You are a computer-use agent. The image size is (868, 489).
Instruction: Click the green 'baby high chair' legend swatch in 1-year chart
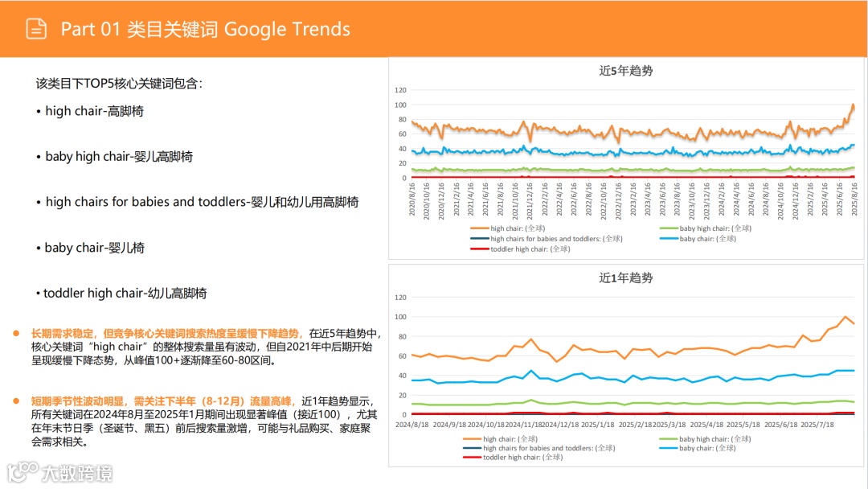click(x=669, y=438)
